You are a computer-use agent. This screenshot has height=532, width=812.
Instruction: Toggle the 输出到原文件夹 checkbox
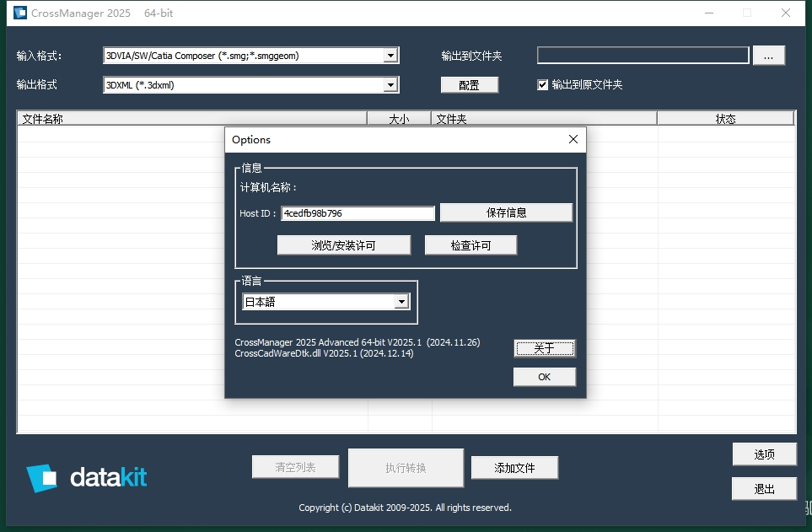542,84
